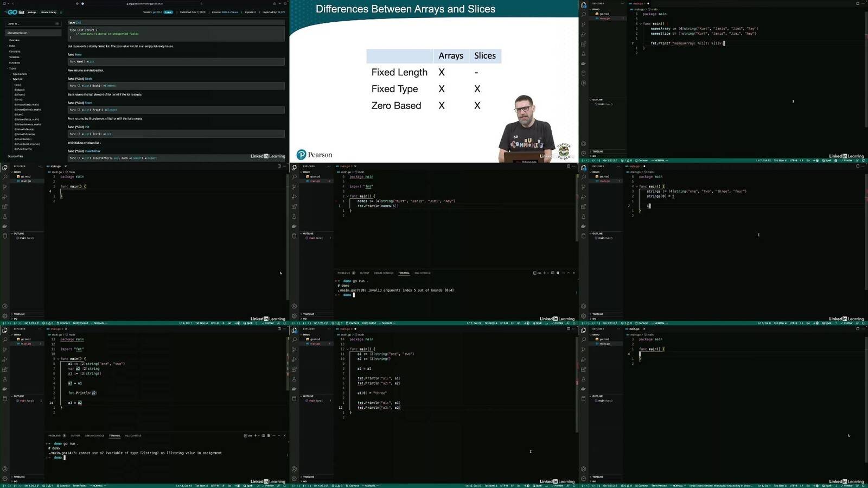868x488 pixels.
Task: Toggle browser sidebar icon on the Go docs page
Action: coord(4,3)
